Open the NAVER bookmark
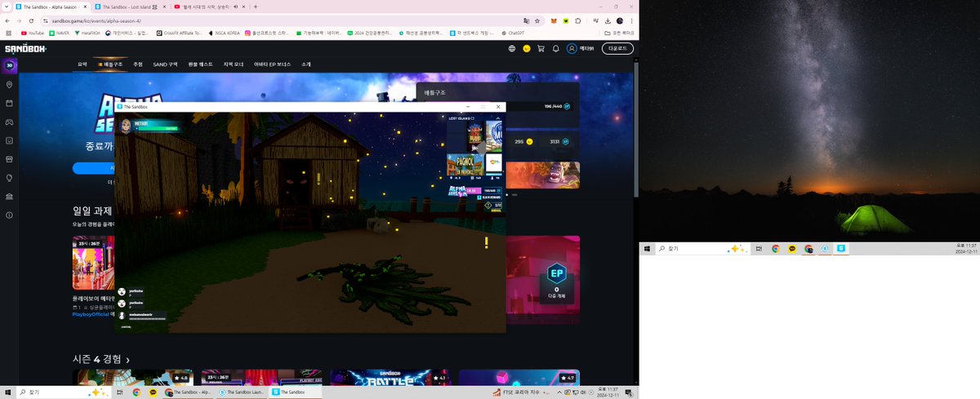 point(60,33)
